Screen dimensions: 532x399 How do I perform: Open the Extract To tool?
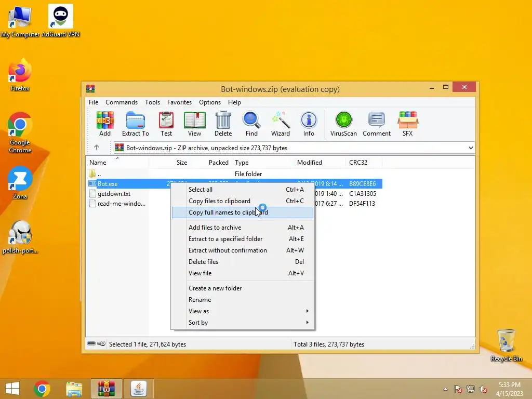tap(136, 124)
